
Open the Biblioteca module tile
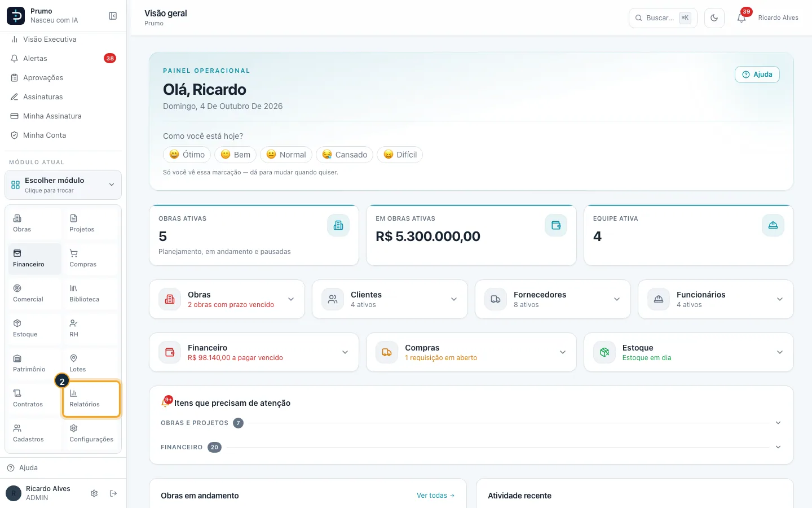tap(91, 294)
